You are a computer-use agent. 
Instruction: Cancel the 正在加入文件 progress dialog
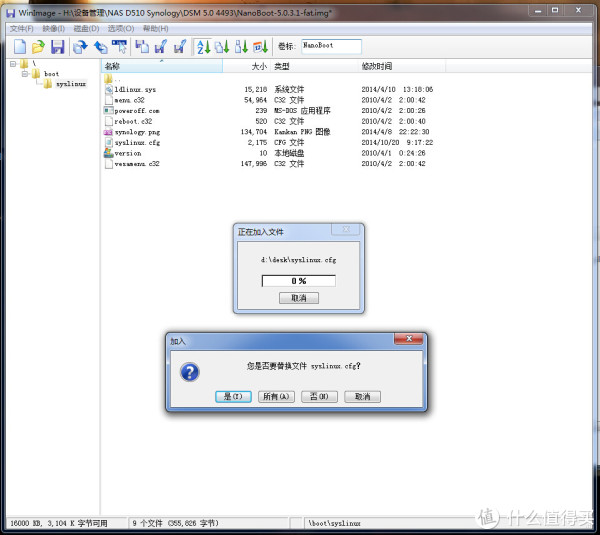pyautogui.click(x=298, y=298)
